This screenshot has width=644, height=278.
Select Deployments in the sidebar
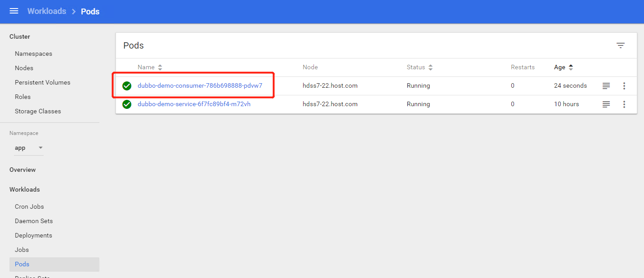coord(33,236)
